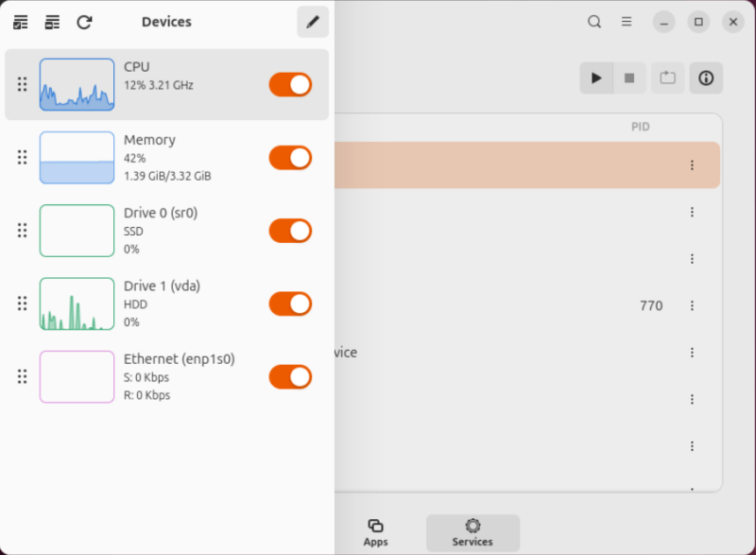Turn off the Memory device switch
The image size is (756, 555).
point(290,157)
